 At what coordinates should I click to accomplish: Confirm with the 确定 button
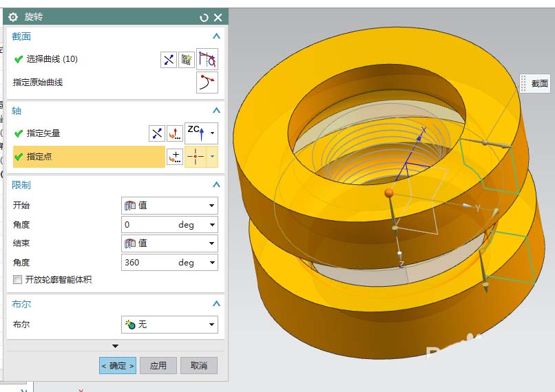click(118, 365)
